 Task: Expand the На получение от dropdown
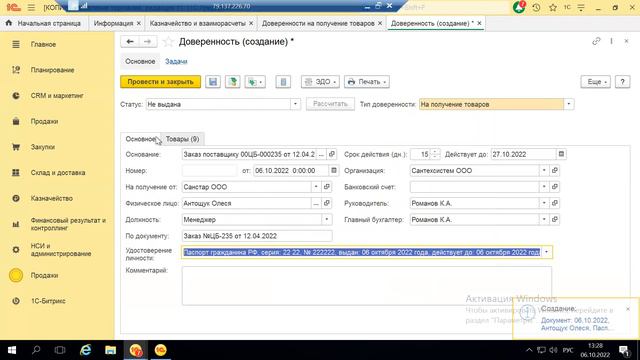pyautogui.click(x=316, y=187)
